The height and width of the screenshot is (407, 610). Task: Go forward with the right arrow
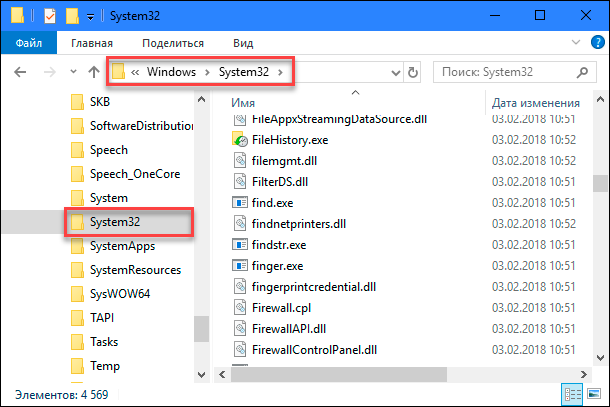49,72
